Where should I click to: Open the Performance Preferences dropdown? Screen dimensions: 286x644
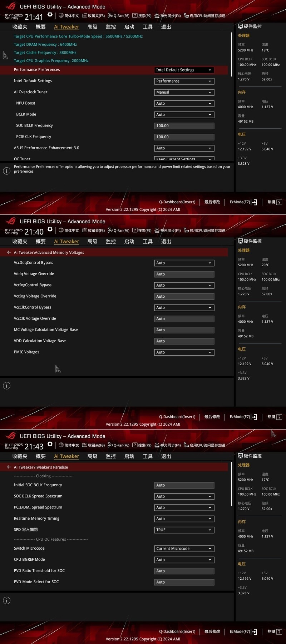184,70
